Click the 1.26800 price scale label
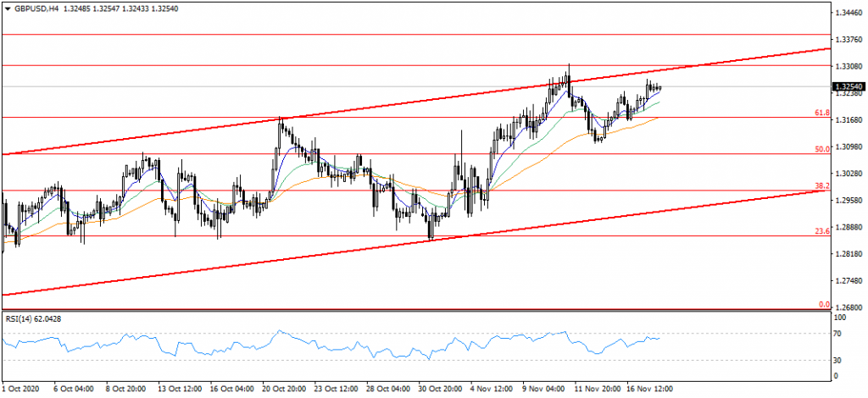The height and width of the screenshot is (398, 868). (x=848, y=307)
